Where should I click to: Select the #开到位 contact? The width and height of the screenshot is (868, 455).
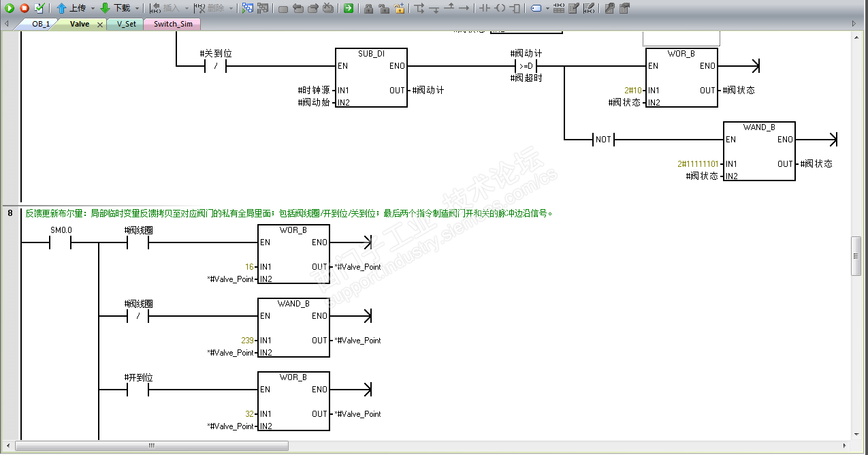pyautogui.click(x=138, y=389)
